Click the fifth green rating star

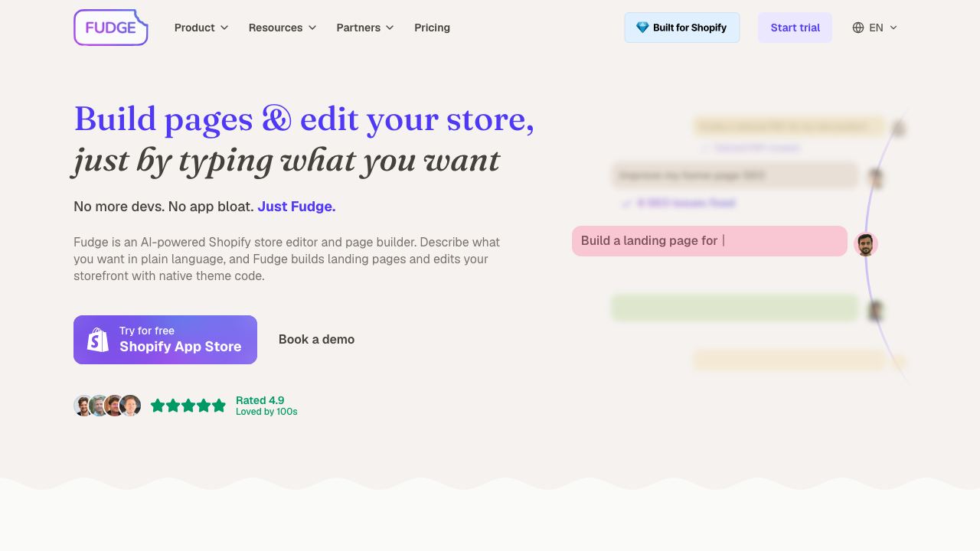(x=219, y=406)
